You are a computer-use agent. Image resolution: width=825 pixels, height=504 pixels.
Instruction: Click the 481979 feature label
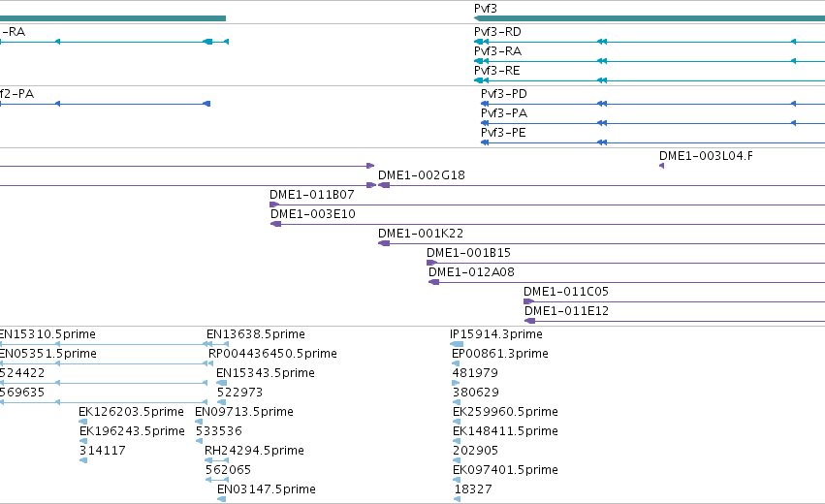(475, 373)
